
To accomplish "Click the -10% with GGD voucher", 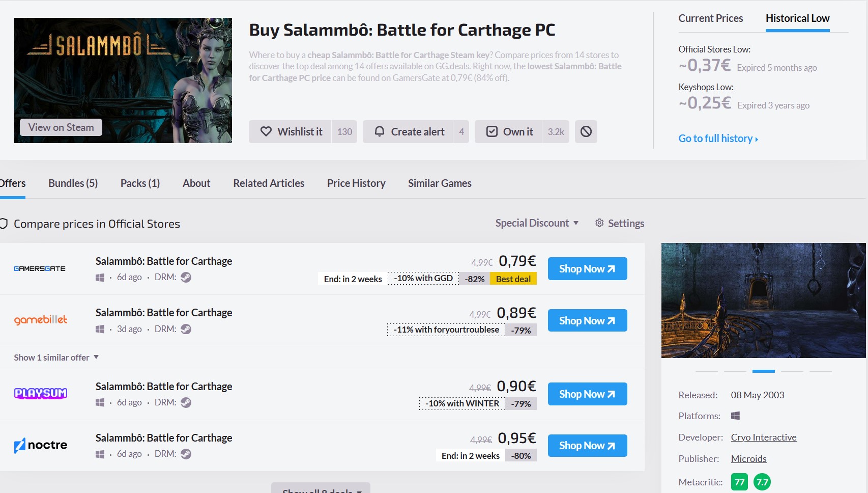I will (423, 278).
